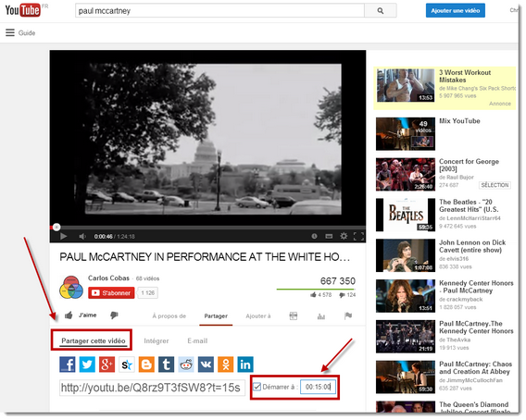Open the Ajouter à tab
Image resolution: width=526 pixels, height=420 pixels.
(x=258, y=316)
